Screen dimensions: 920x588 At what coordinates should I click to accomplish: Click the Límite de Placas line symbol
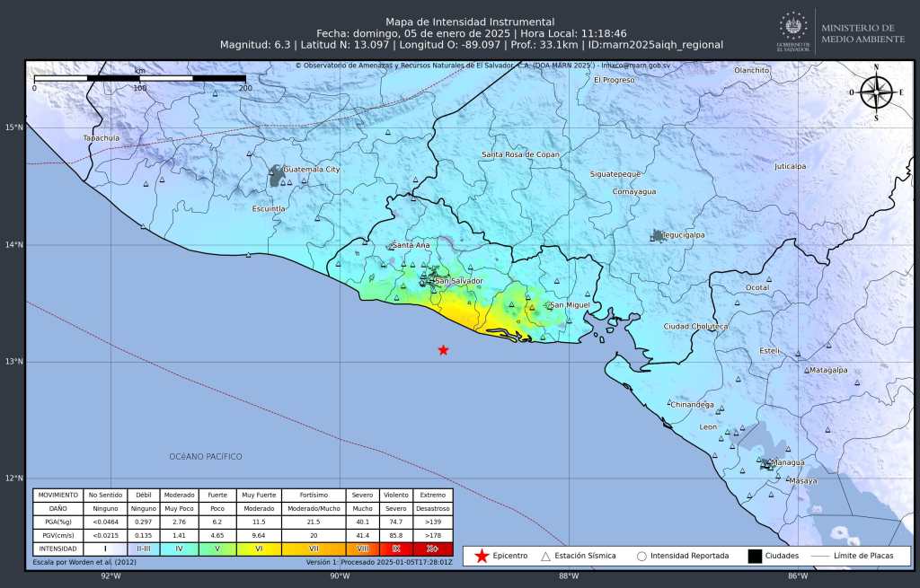(x=825, y=556)
